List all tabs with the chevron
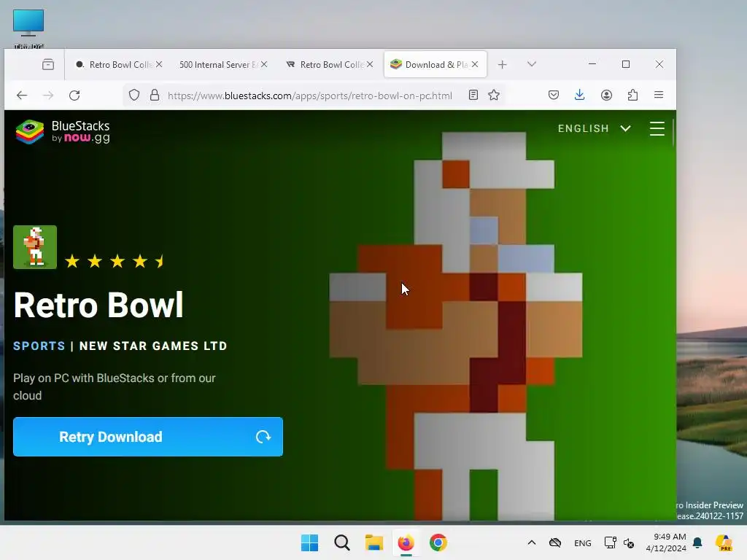Screen dimensions: 747x560 click(532, 64)
